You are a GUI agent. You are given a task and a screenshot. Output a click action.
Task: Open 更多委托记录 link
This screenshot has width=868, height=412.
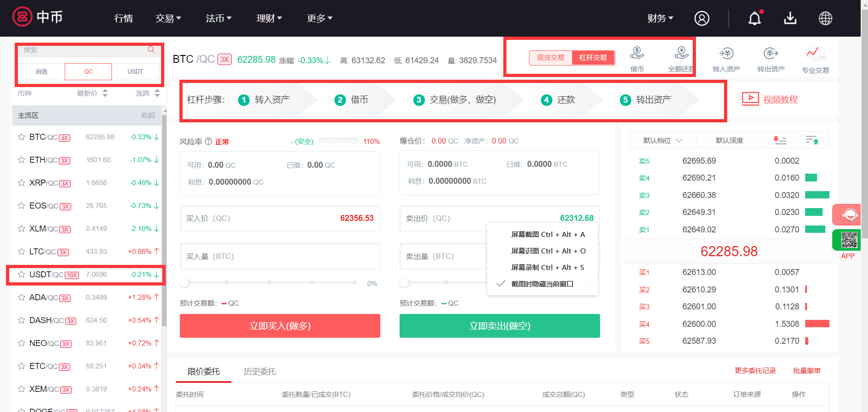pyautogui.click(x=755, y=370)
